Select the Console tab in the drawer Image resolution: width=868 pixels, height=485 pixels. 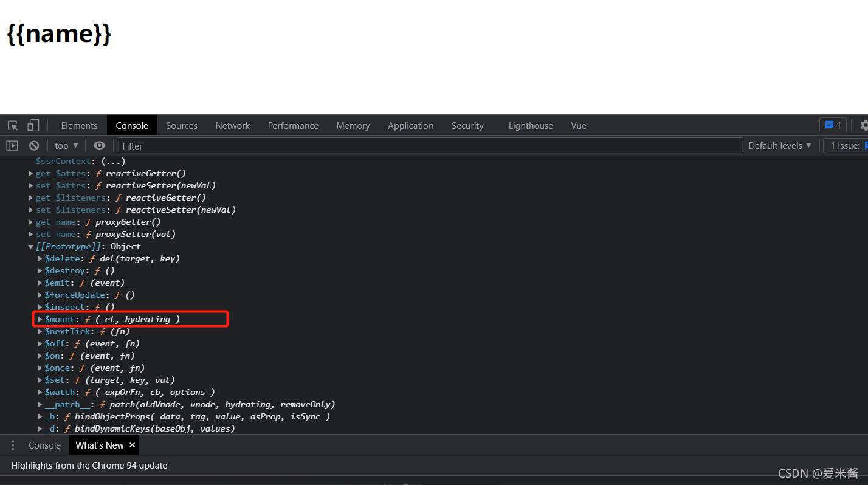(x=44, y=445)
